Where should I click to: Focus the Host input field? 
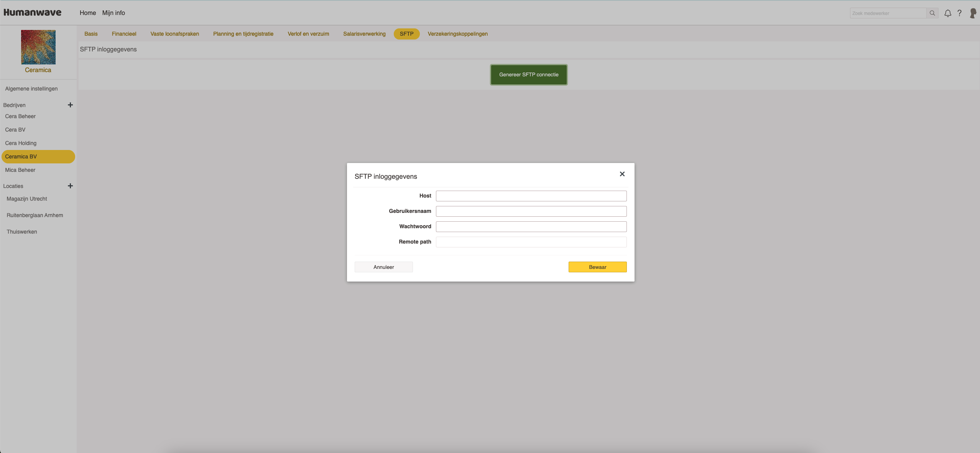(531, 196)
